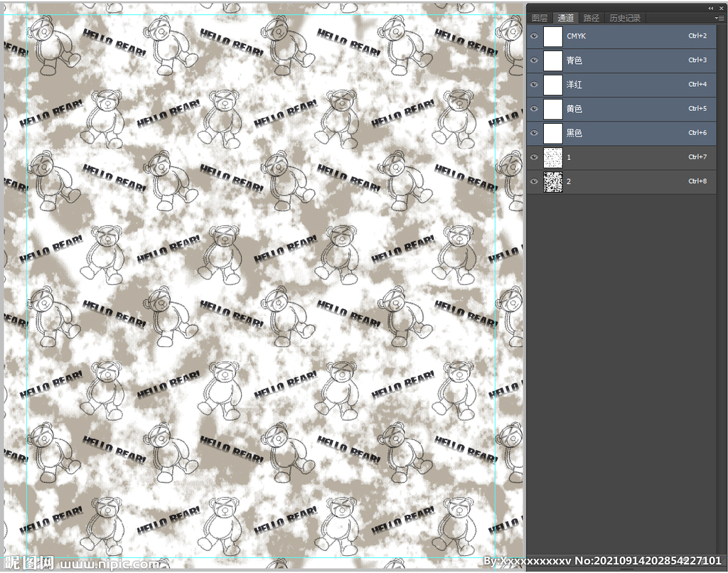Viewport: 728px width, 573px height.
Task: Open the 历史记录 tab
Action: (624, 18)
